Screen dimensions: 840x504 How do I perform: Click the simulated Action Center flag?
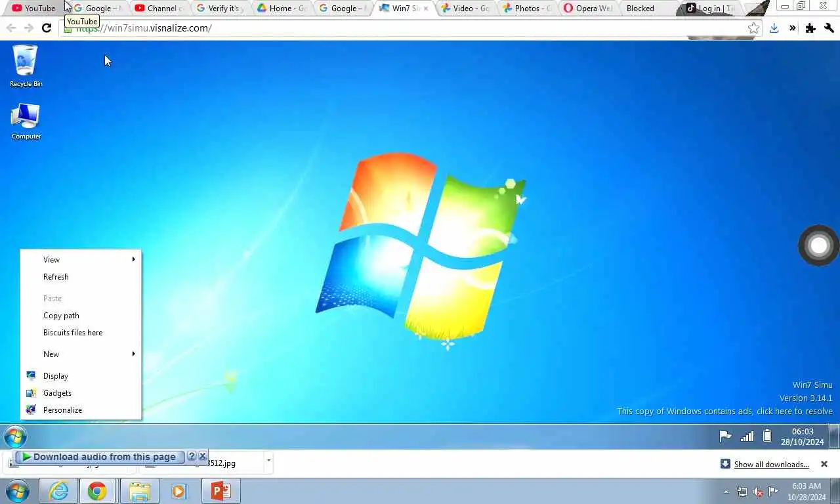[x=725, y=436]
